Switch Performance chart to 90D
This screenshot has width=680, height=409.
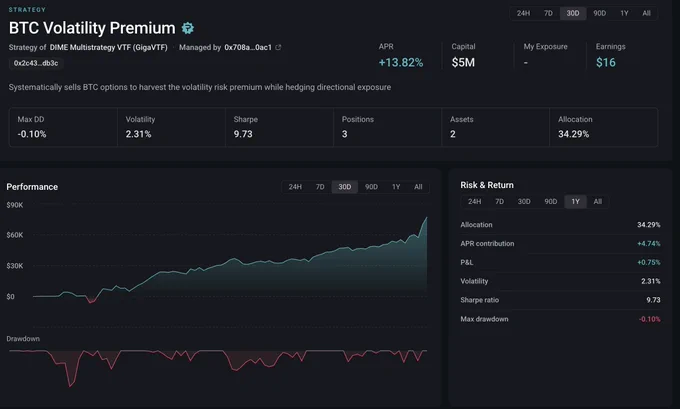pos(371,187)
